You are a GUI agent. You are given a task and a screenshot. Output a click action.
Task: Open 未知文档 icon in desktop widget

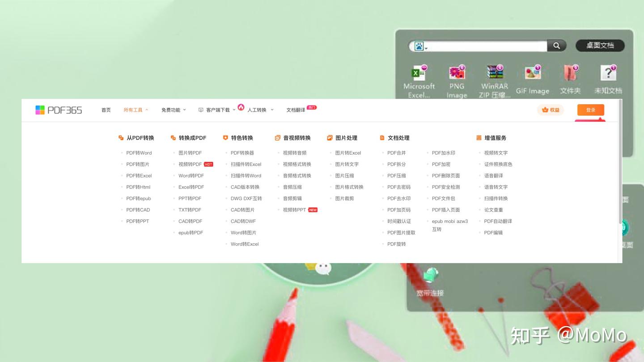(608, 73)
